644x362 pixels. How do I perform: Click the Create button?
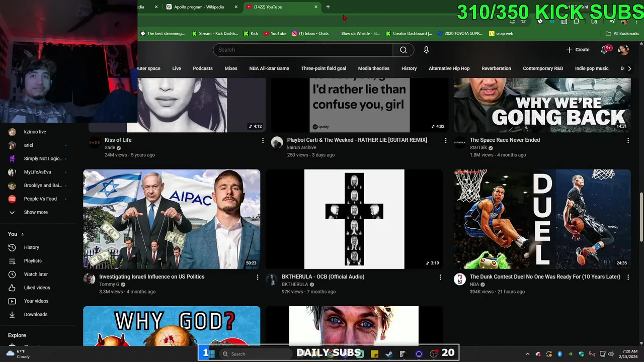[x=578, y=50]
